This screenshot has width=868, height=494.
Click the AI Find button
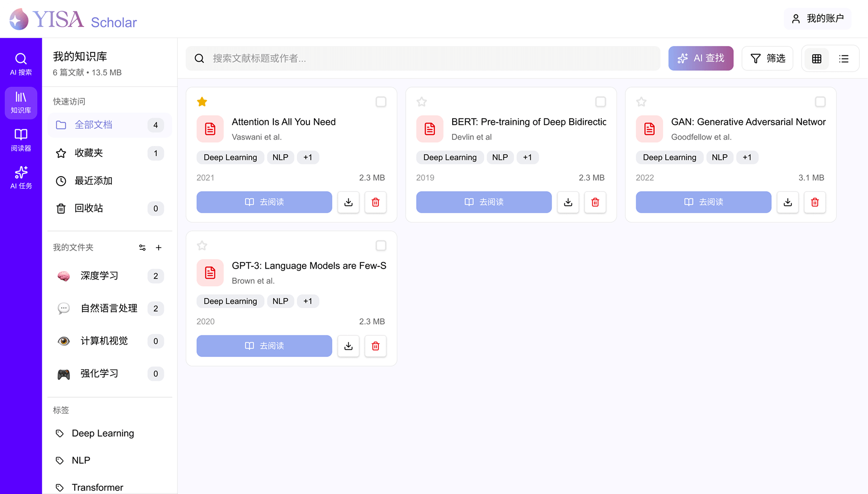click(x=700, y=59)
